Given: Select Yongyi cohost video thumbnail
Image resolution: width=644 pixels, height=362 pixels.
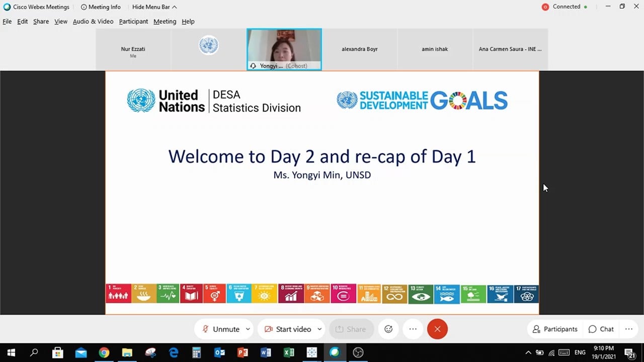Looking at the screenshot, I should pos(284,49).
